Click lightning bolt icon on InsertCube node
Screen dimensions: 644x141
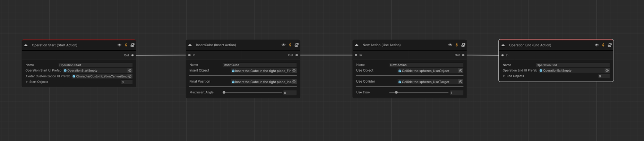pyautogui.click(x=290, y=45)
